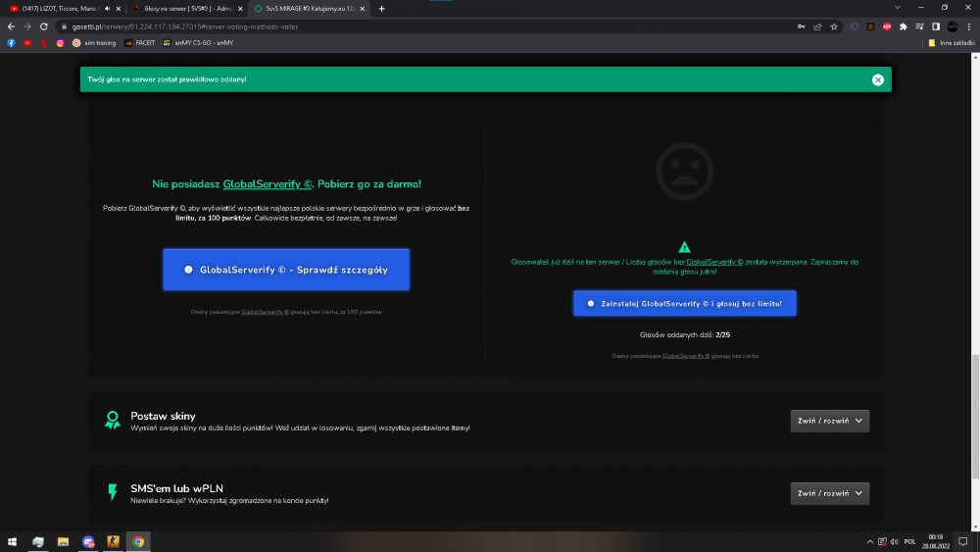
Task: Dismiss the green vote confirmation banner
Action: coord(877,79)
